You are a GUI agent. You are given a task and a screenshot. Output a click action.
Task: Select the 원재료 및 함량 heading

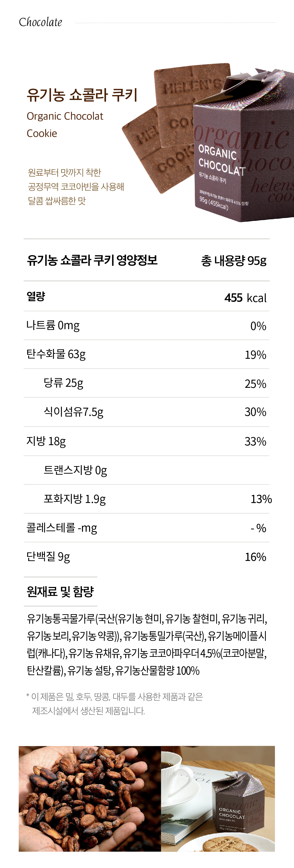coord(60,592)
